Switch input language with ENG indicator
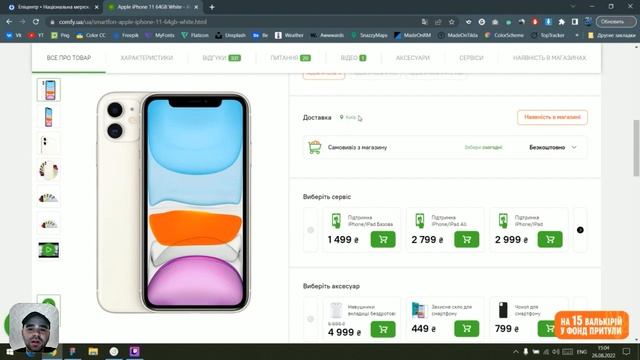This screenshot has height=360, width=640. coord(582,351)
